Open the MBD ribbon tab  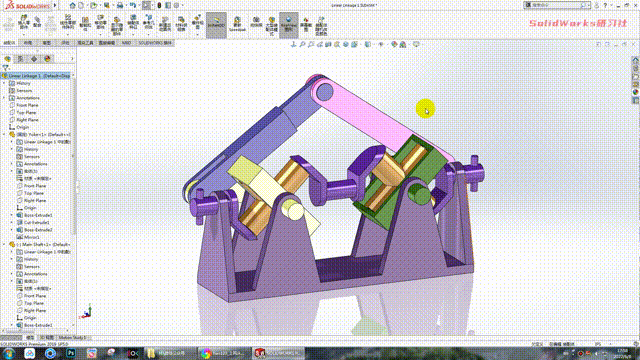pos(127,43)
